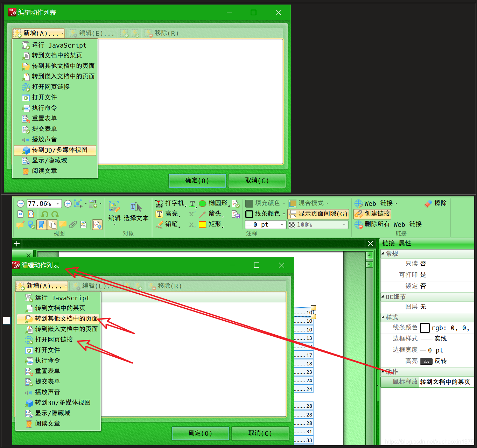Select the 擦除 eraser tool
This screenshot has height=448, width=477.
(436, 203)
